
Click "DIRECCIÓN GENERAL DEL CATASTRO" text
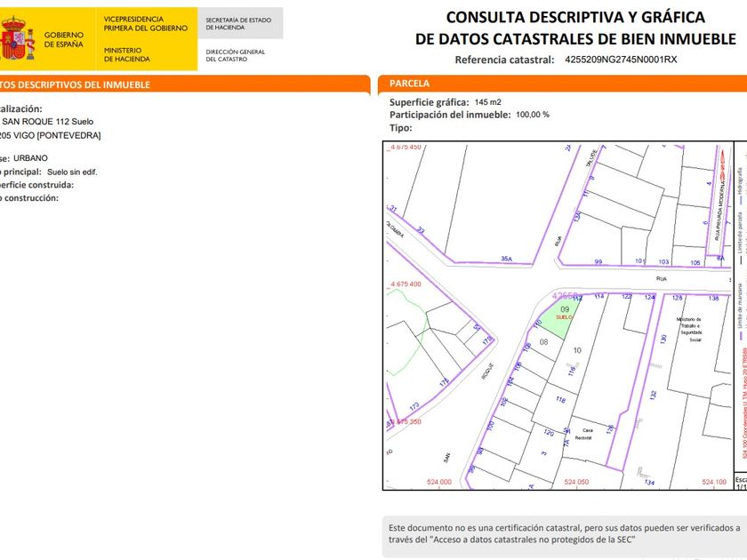click(236, 55)
